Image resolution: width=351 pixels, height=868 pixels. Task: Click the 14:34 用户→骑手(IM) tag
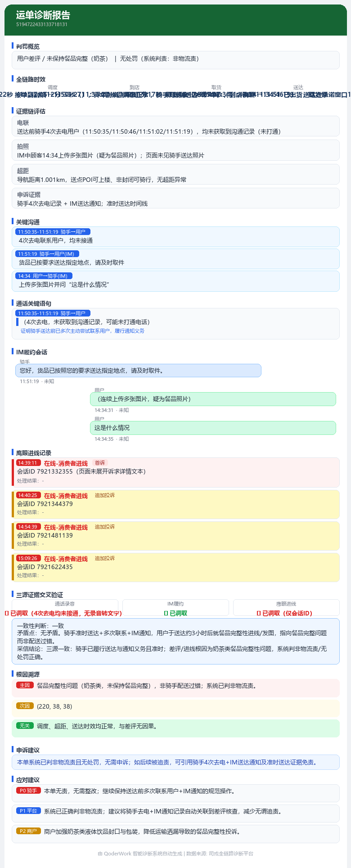click(44, 276)
